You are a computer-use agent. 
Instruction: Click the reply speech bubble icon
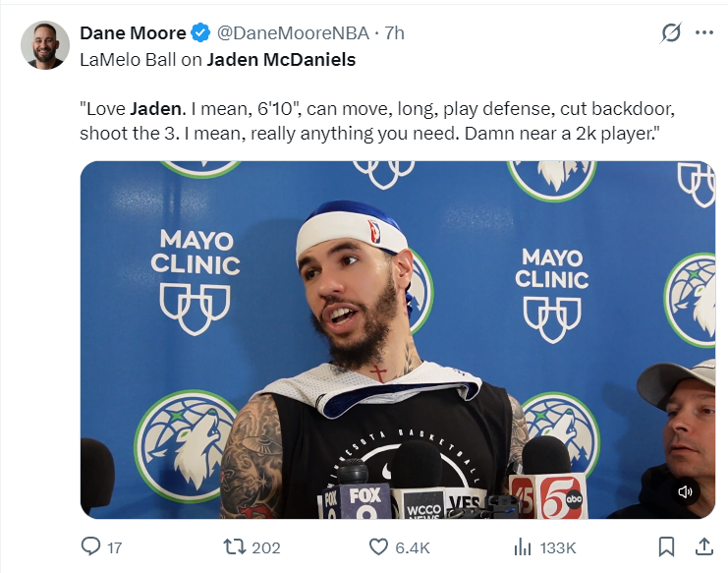coord(90,546)
